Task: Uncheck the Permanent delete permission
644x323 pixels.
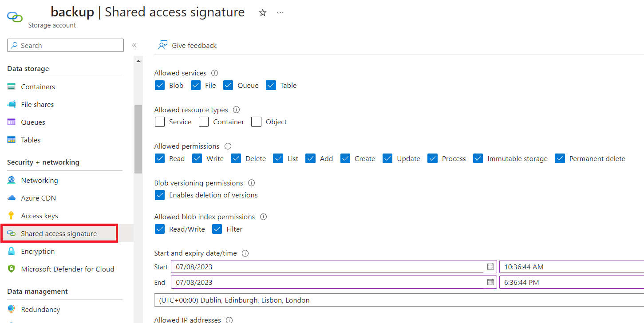Action: (560, 158)
